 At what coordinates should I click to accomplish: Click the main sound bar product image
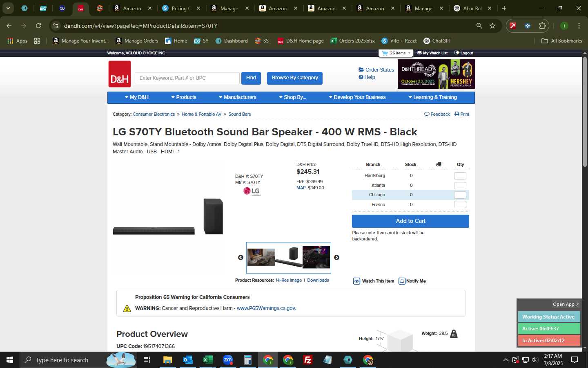(x=168, y=217)
